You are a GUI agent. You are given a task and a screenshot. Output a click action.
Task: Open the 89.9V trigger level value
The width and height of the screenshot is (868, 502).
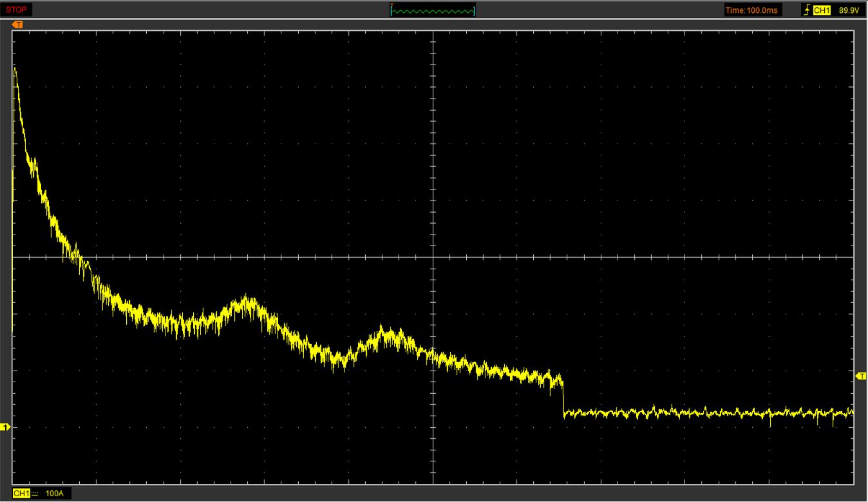(x=849, y=10)
